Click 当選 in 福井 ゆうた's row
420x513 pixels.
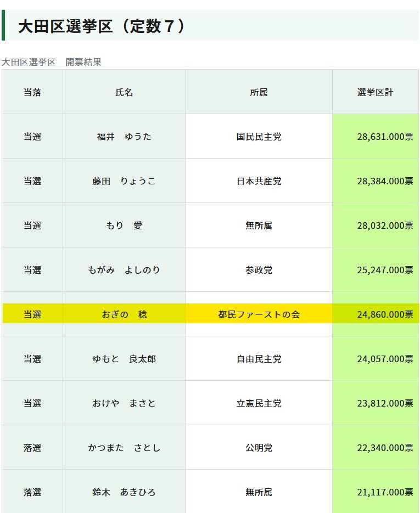click(x=32, y=137)
